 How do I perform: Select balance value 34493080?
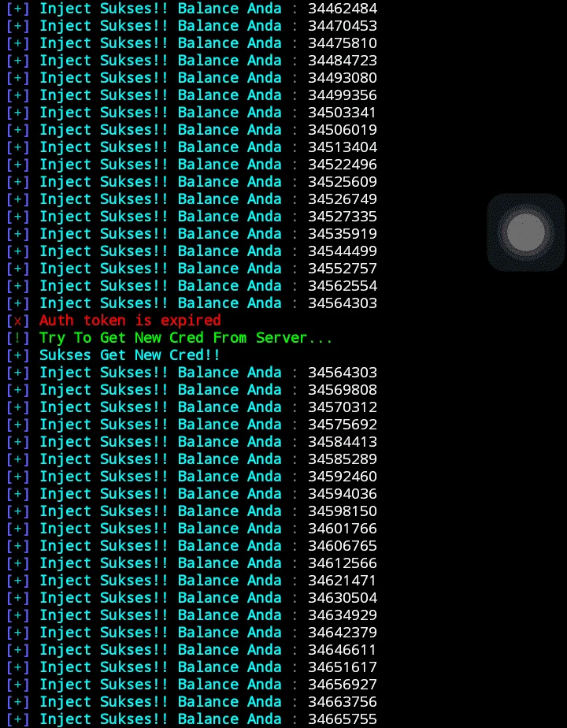(343, 77)
